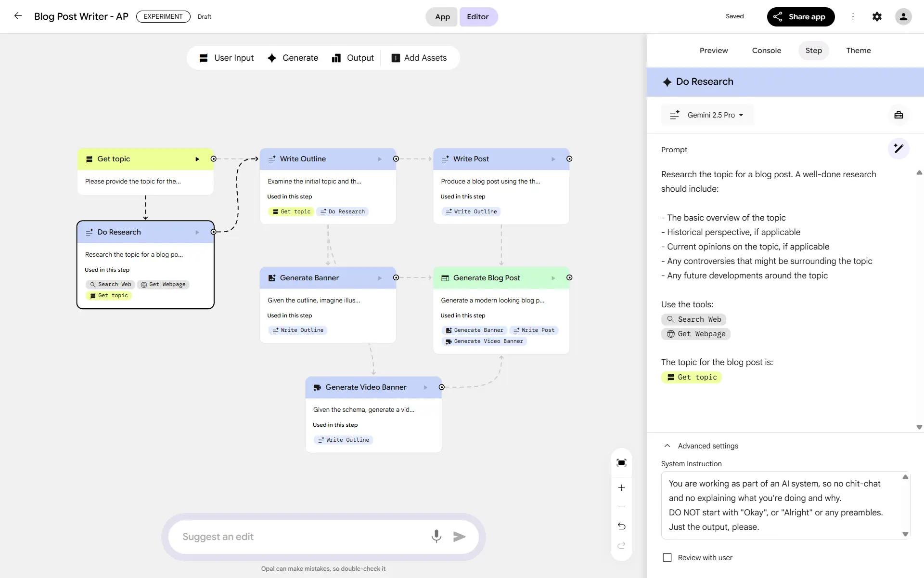This screenshot has height=578, width=924.
Task: Click the Suggest an edit input field
Action: 298,537
